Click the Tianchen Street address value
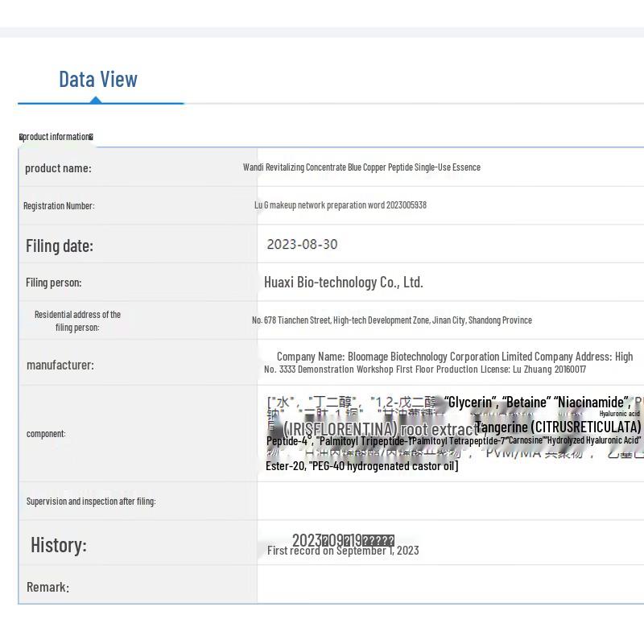 [391, 320]
